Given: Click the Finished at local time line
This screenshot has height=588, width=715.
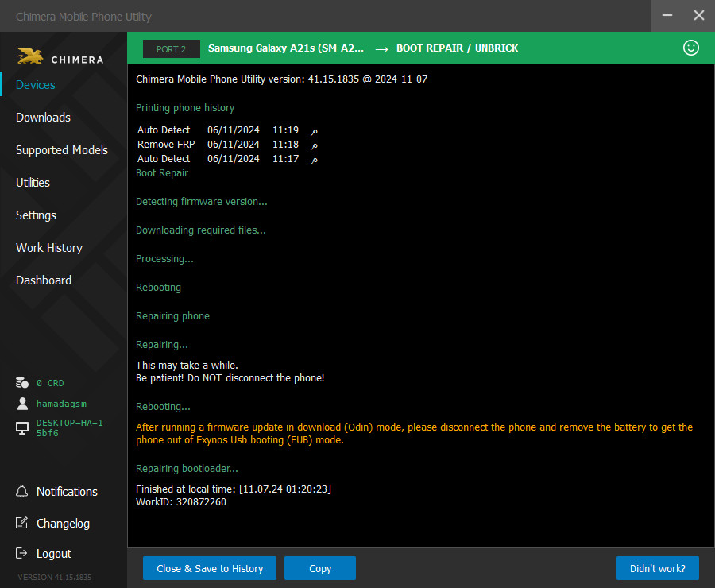Looking at the screenshot, I should (x=234, y=489).
